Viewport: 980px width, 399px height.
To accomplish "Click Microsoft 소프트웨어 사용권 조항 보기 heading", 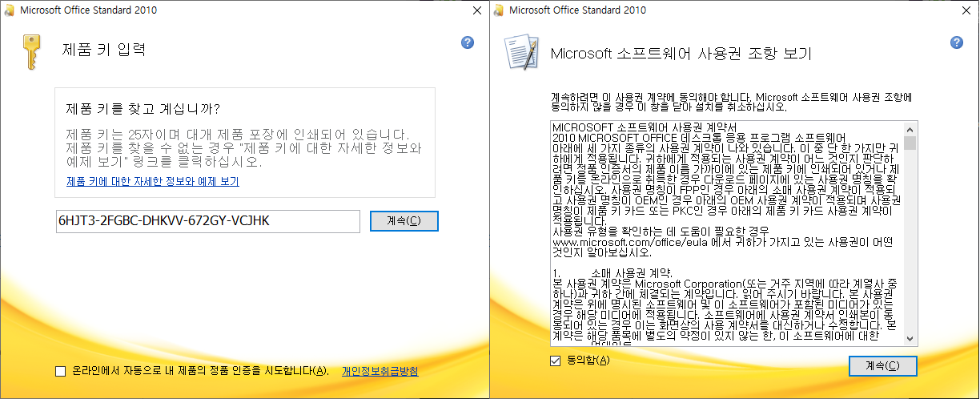I will pyautogui.click(x=681, y=54).
